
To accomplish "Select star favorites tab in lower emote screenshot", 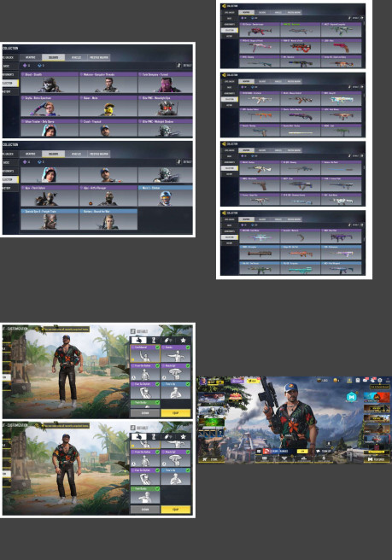I will (x=184, y=436).
